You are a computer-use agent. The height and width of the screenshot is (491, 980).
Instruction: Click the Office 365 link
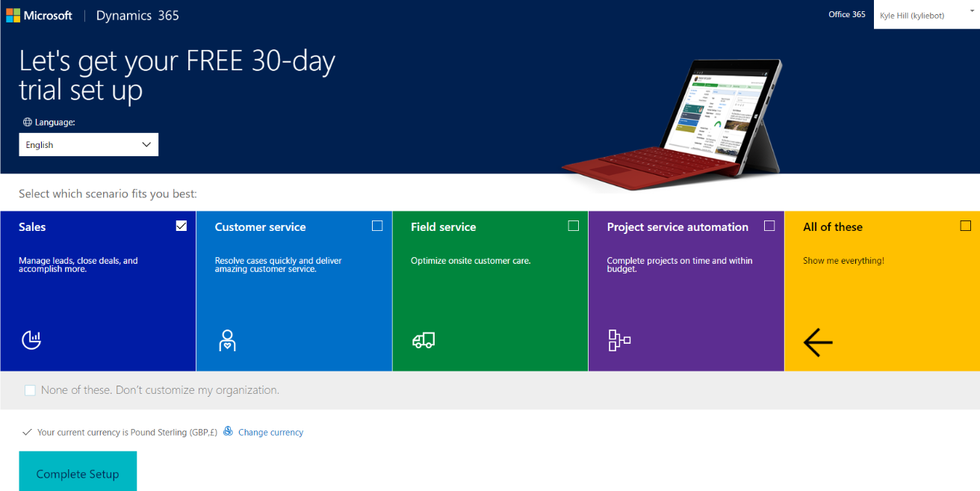847,14
